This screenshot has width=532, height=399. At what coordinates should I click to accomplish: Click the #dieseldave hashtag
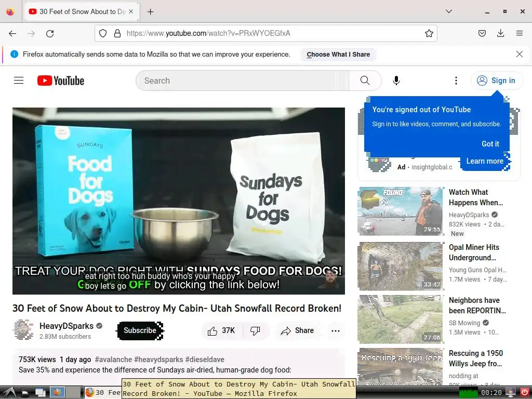(205, 360)
